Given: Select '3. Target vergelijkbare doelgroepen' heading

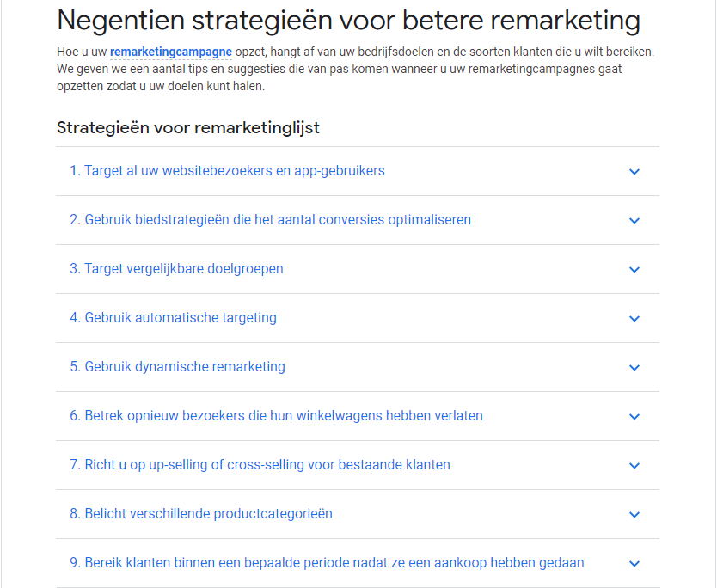Looking at the screenshot, I should click(176, 269).
